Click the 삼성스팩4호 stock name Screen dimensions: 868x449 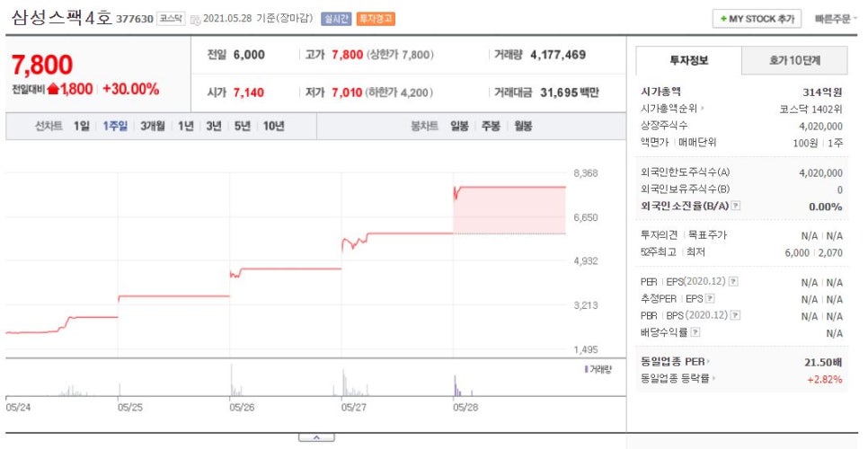(x=61, y=18)
